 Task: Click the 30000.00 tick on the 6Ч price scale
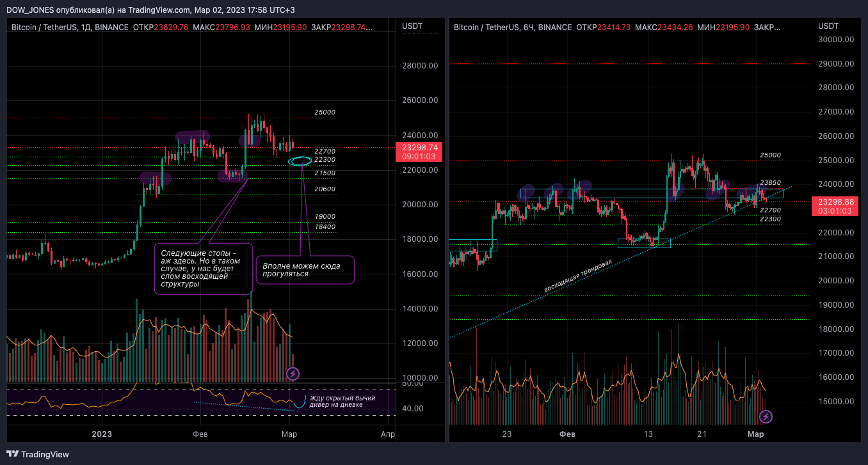[x=836, y=40]
